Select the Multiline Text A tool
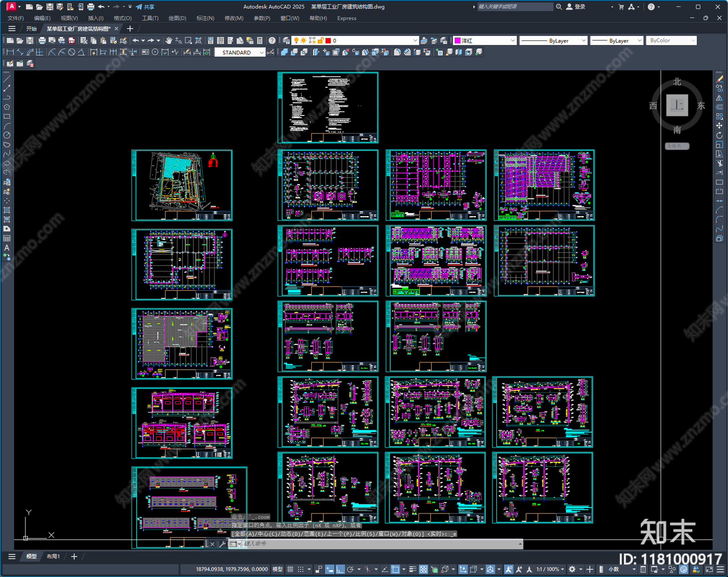This screenshot has height=577, width=728. [7, 248]
